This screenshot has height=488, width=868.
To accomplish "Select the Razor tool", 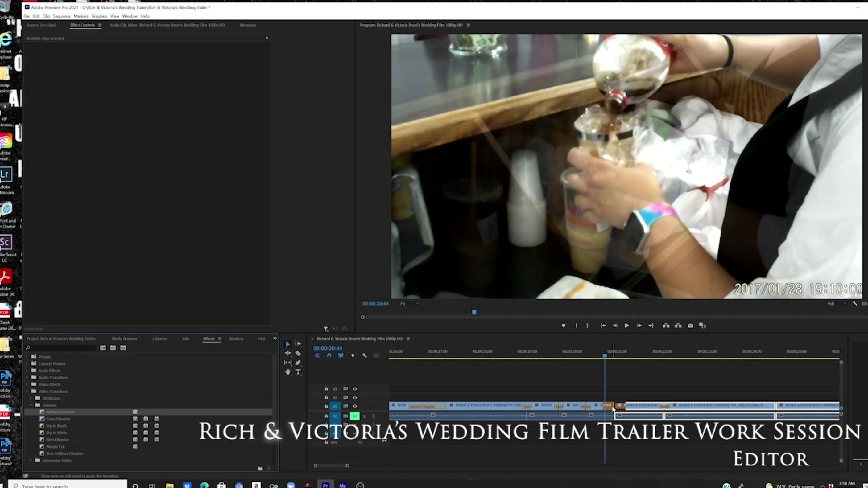I will (298, 353).
